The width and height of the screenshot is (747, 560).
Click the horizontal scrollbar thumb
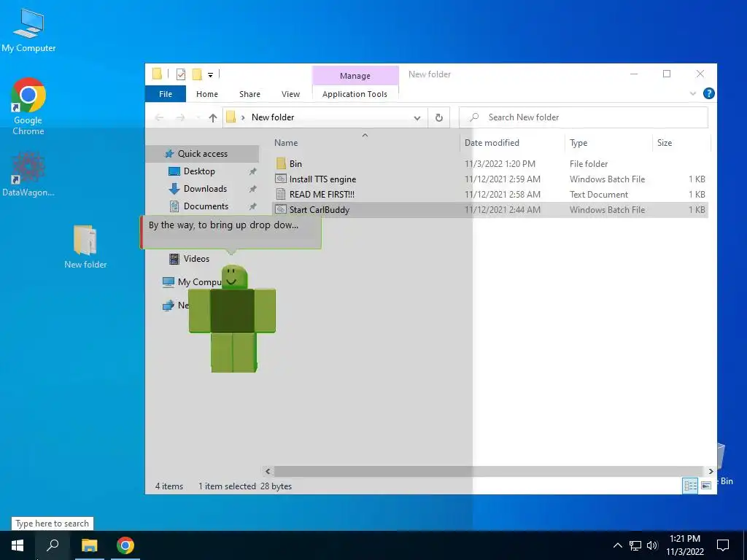[489, 472]
